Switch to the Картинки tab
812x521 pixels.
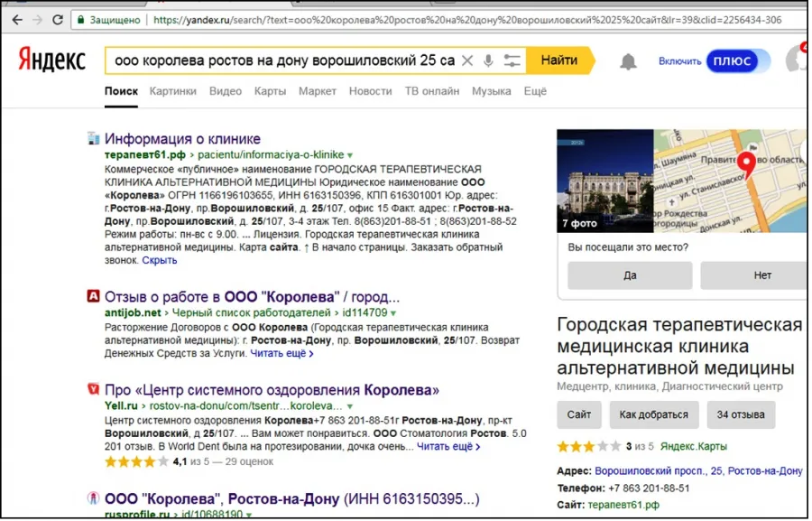click(x=173, y=91)
